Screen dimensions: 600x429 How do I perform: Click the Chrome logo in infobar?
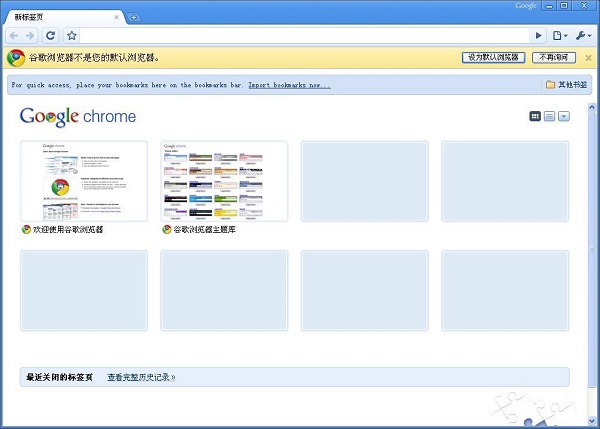(x=16, y=58)
